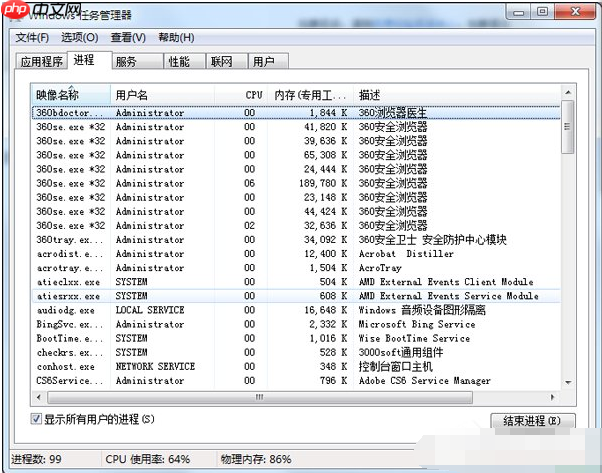Open the 选项(O) menu
This screenshot has height=473, width=602.
tap(79, 38)
